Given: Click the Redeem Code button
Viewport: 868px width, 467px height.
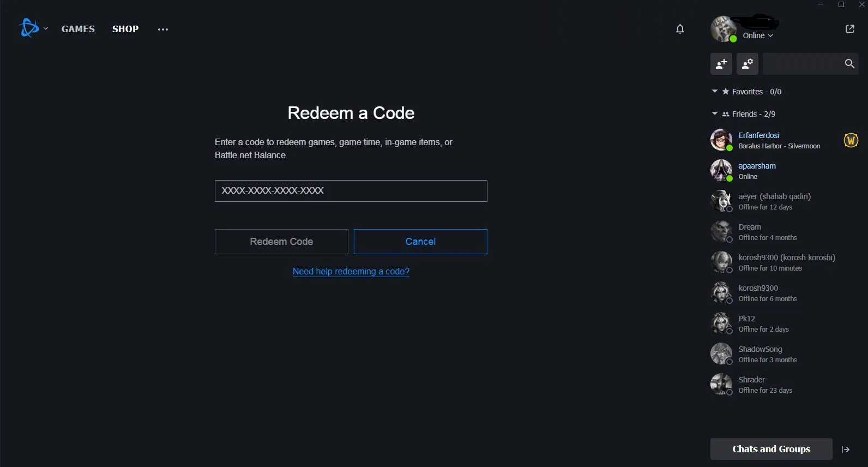Looking at the screenshot, I should click(281, 242).
